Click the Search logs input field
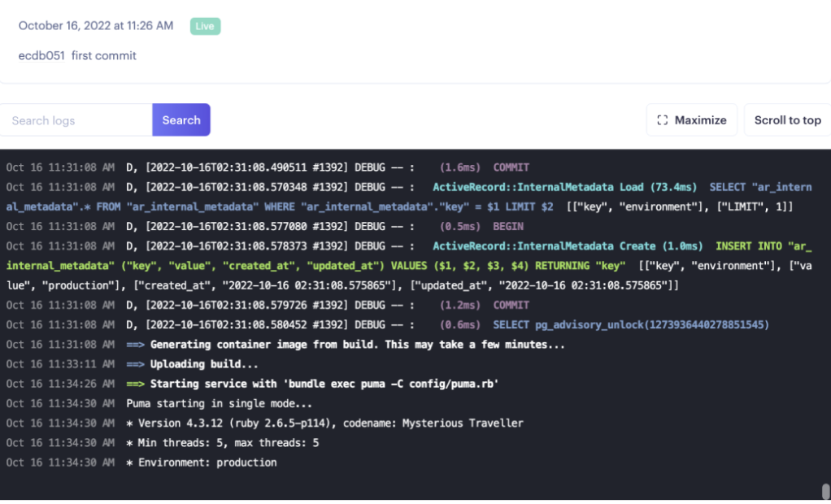 (76, 120)
